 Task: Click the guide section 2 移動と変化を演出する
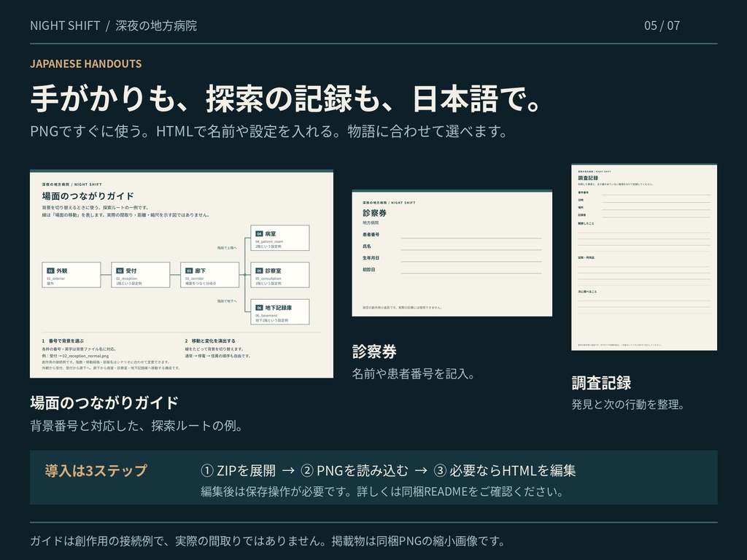click(x=210, y=341)
